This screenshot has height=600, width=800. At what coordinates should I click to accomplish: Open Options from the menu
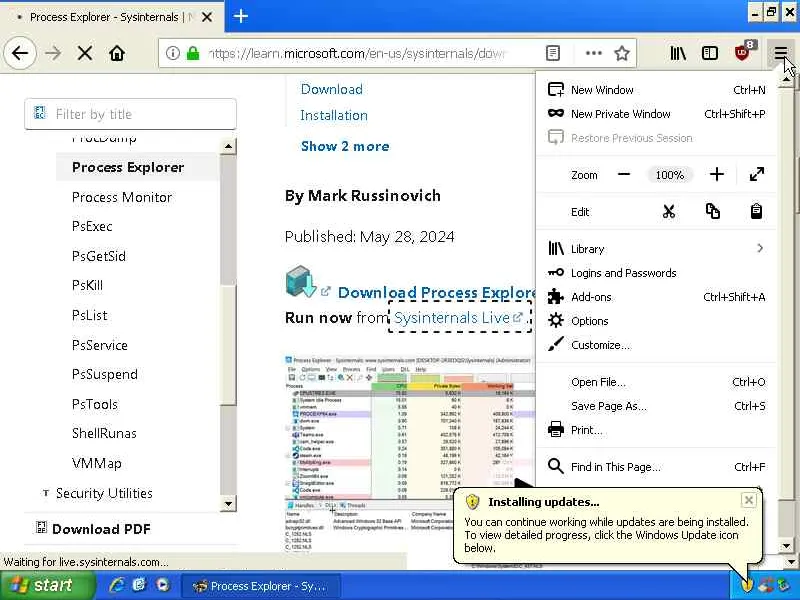[656, 321]
